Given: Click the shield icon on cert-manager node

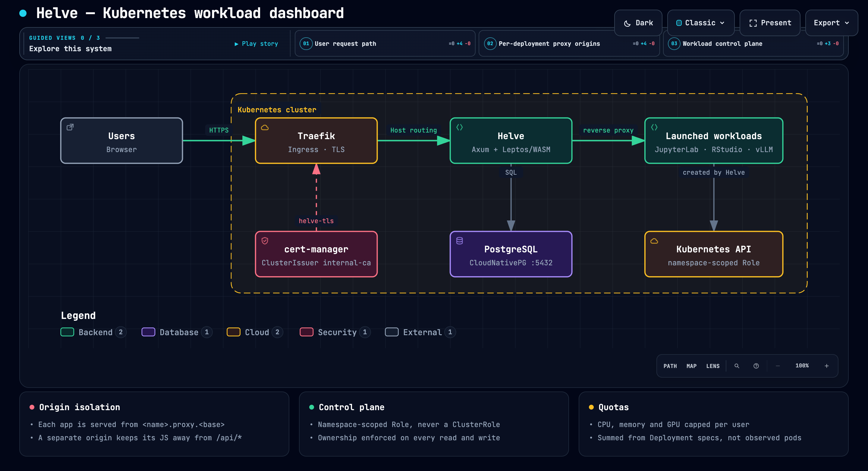Looking at the screenshot, I should [x=265, y=241].
